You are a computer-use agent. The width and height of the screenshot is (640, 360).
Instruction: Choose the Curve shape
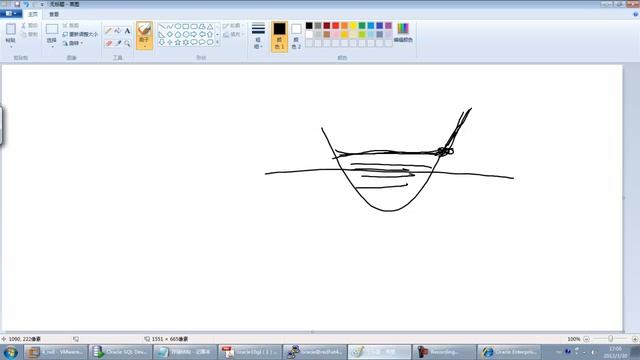[170, 26]
